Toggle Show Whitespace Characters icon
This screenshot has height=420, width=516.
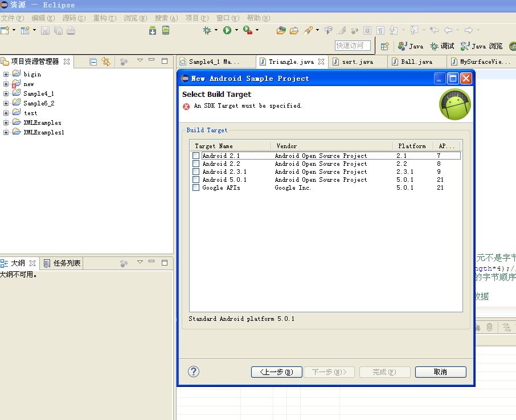coord(380,31)
